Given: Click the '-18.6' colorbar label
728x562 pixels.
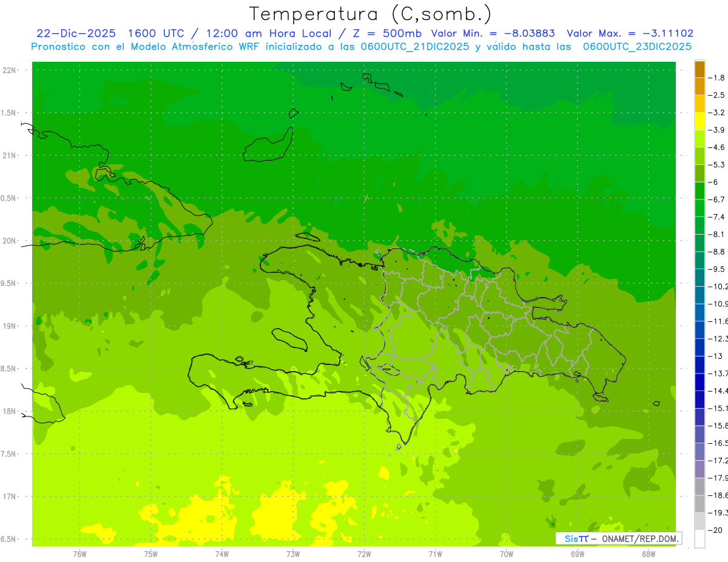Looking at the screenshot, I should coord(718,495).
